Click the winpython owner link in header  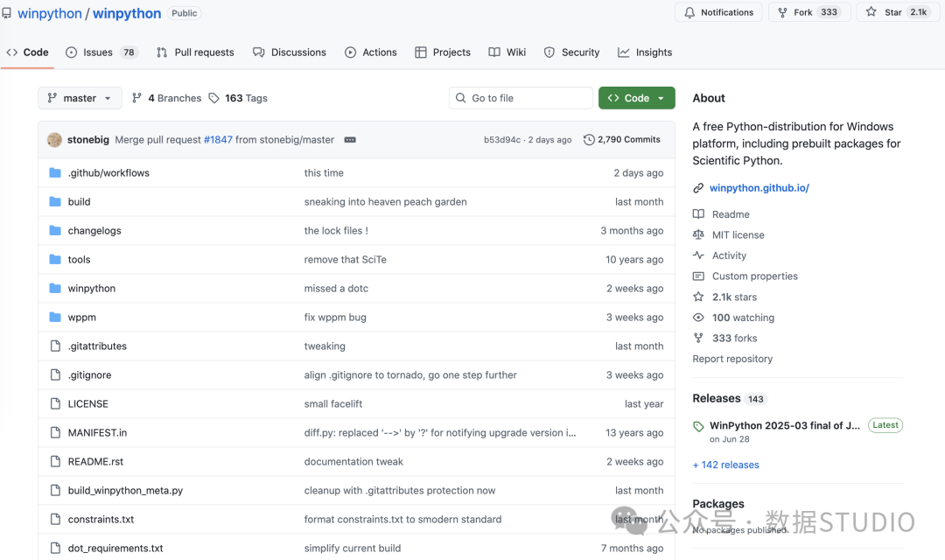click(49, 13)
